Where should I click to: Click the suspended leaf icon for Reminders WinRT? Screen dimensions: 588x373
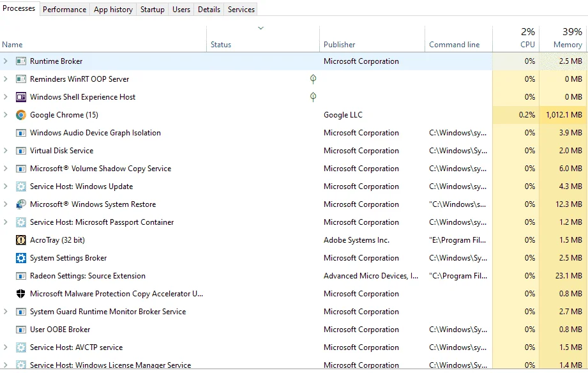pyautogui.click(x=313, y=79)
